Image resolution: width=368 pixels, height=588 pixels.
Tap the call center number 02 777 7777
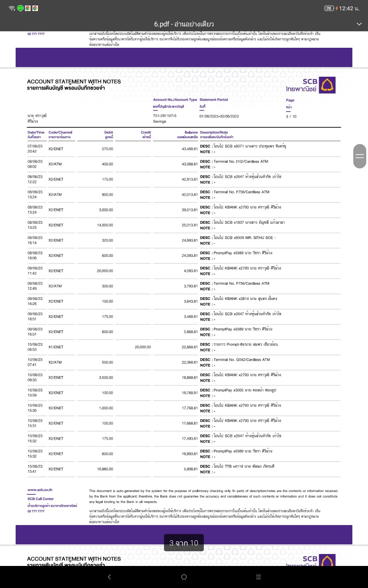(36, 511)
